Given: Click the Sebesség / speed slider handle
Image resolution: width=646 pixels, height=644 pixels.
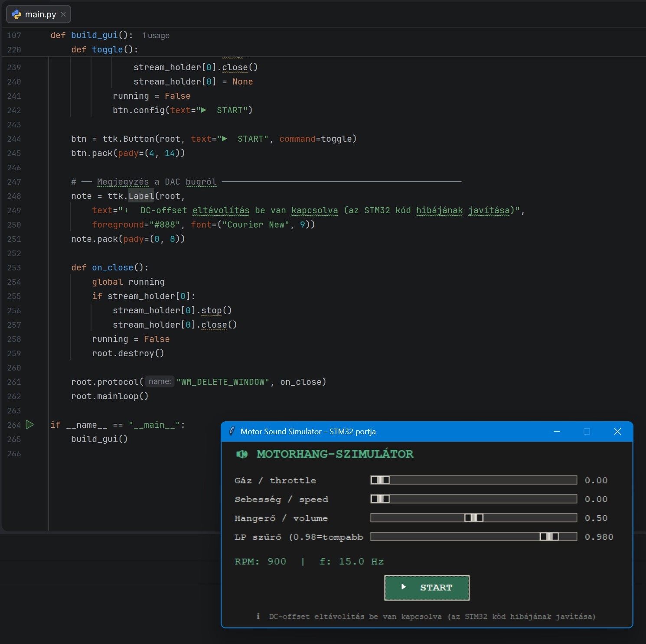Looking at the screenshot, I should pos(380,499).
